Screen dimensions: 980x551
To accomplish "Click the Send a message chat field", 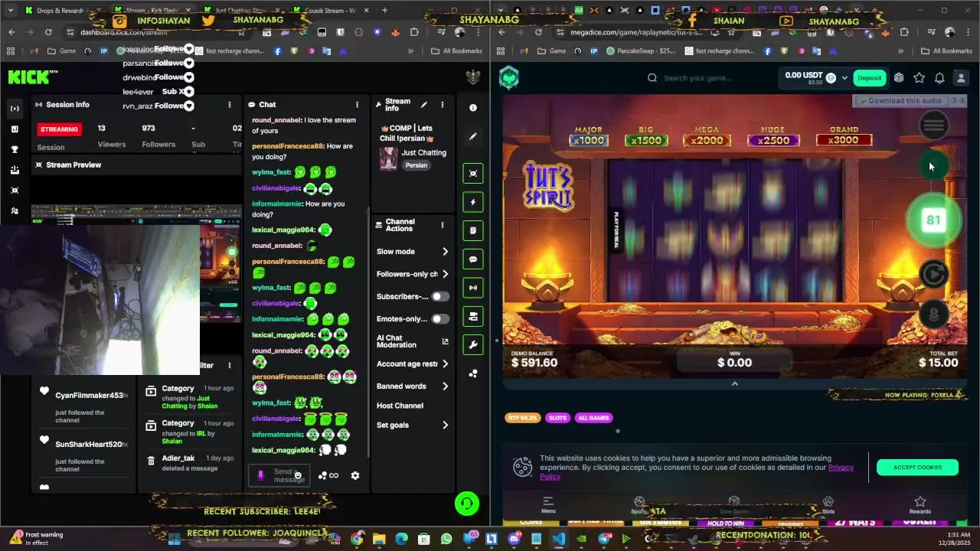I will click(279, 475).
